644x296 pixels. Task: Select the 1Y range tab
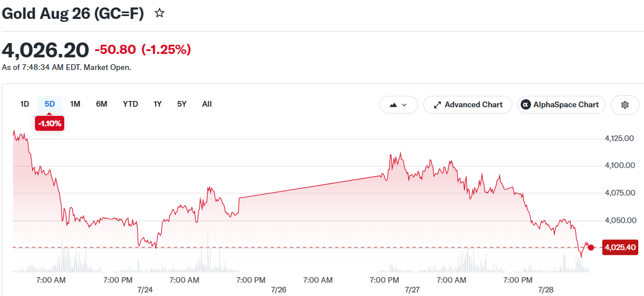(158, 104)
